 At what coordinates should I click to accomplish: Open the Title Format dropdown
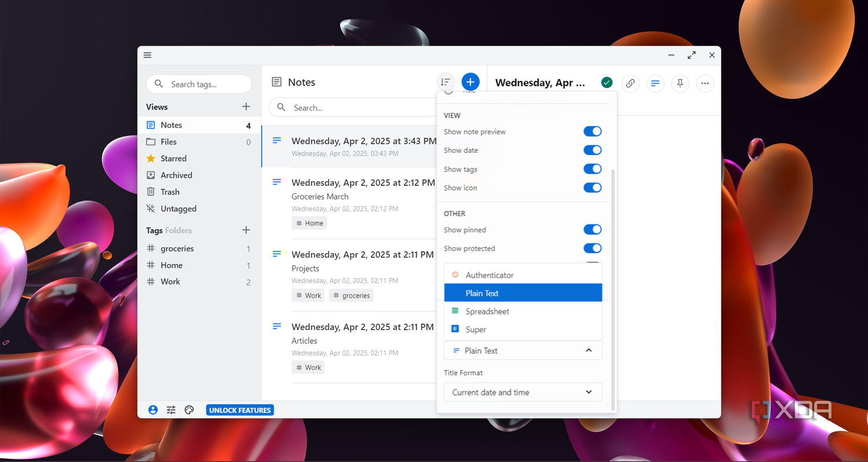point(523,392)
